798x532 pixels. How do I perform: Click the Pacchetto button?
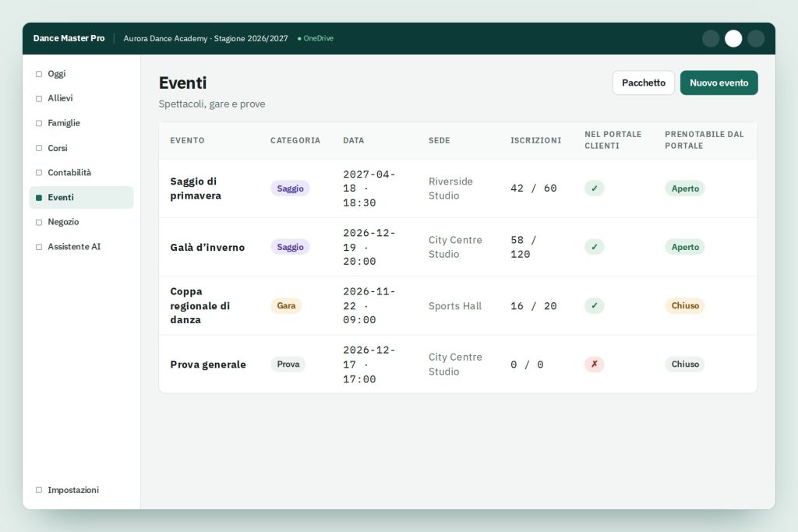click(643, 83)
